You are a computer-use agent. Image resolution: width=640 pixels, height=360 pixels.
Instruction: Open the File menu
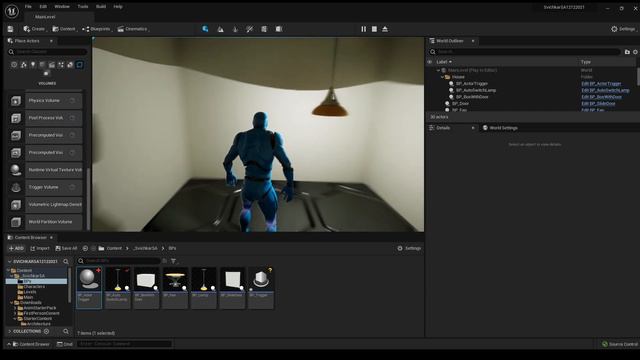tap(28, 7)
